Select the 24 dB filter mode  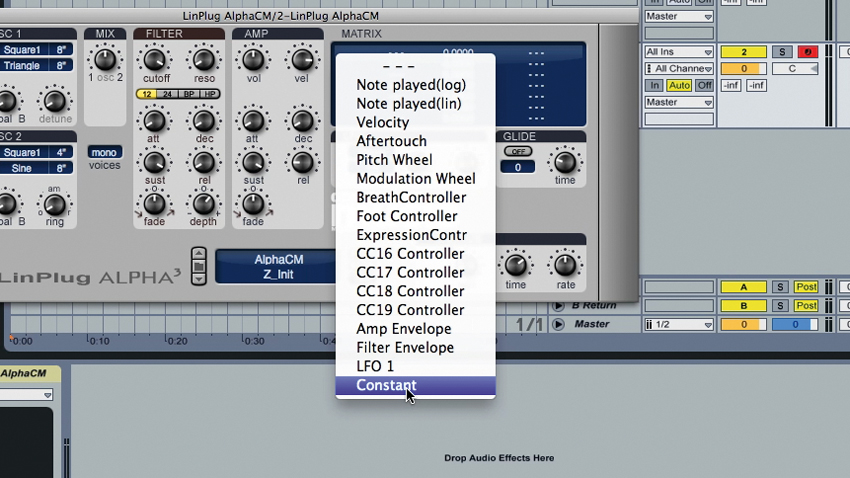pos(168,94)
